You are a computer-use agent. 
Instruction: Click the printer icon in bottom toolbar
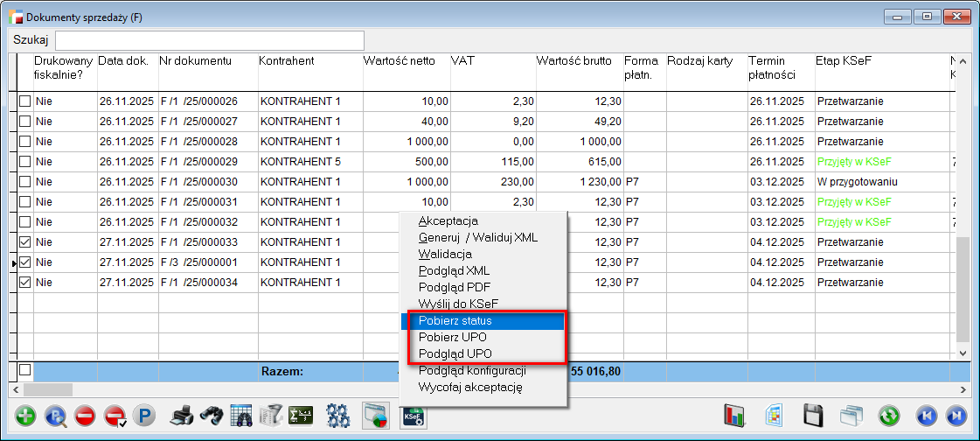click(181, 416)
